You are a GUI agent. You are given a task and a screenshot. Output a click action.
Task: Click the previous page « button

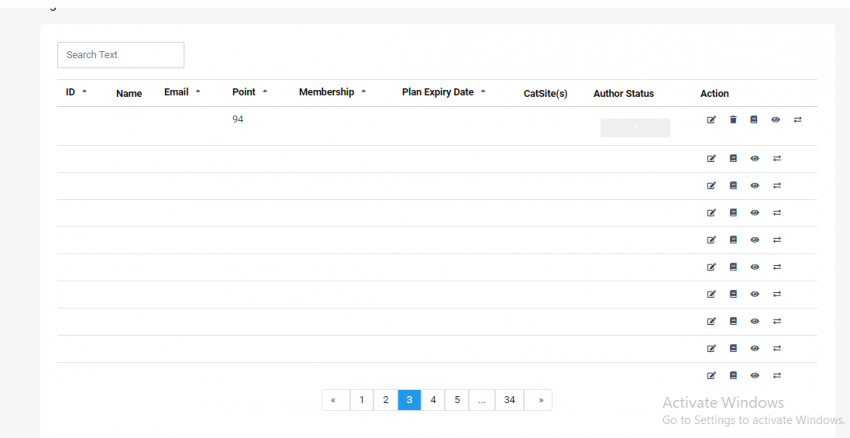pyautogui.click(x=333, y=400)
